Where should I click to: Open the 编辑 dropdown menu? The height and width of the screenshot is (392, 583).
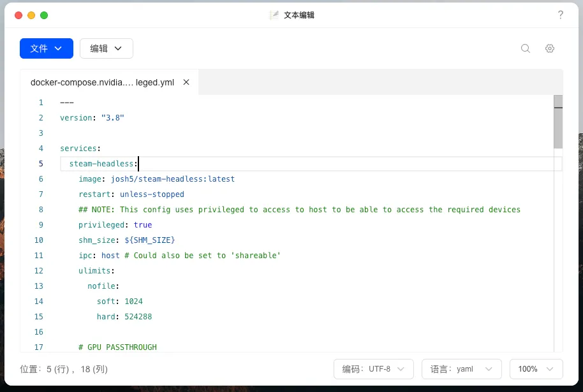(106, 48)
